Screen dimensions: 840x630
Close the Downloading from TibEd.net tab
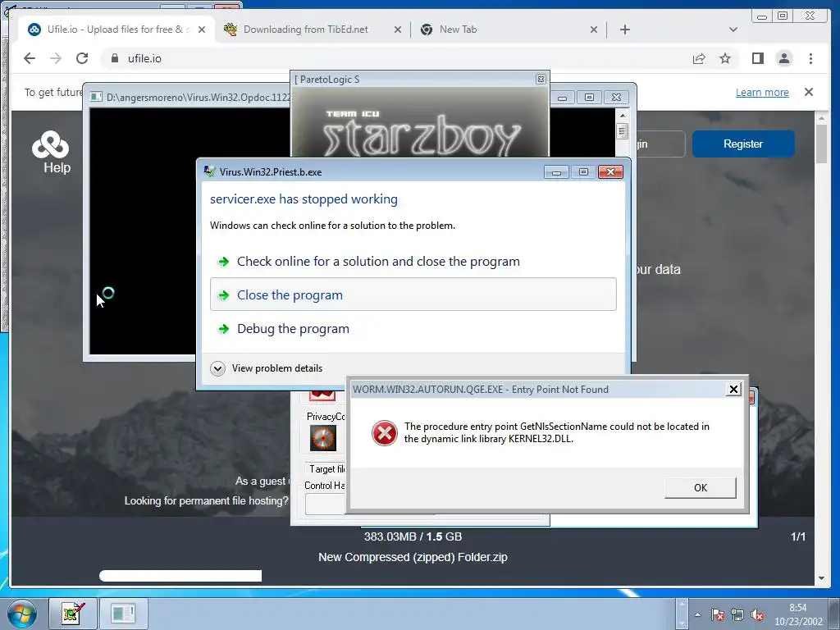click(398, 30)
